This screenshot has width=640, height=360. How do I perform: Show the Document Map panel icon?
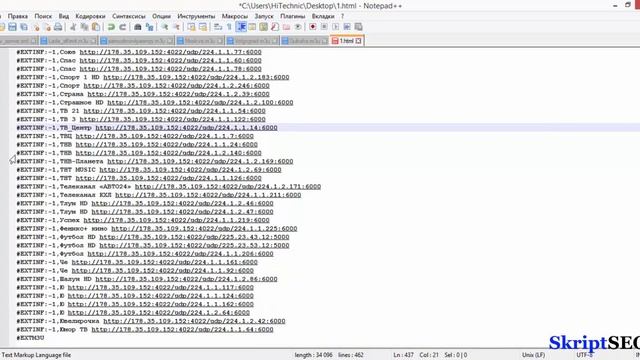click(x=264, y=27)
